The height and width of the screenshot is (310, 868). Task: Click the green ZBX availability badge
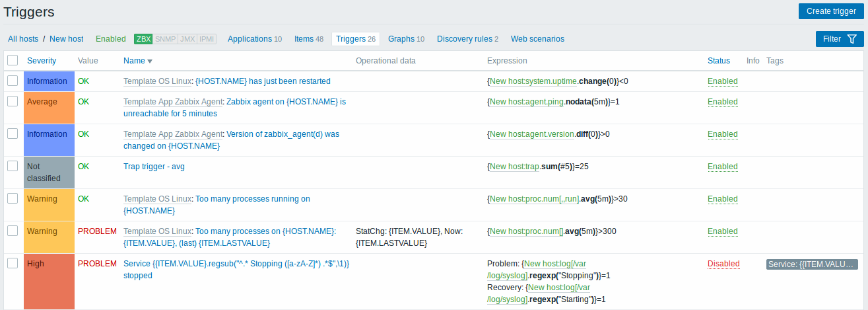coord(143,39)
